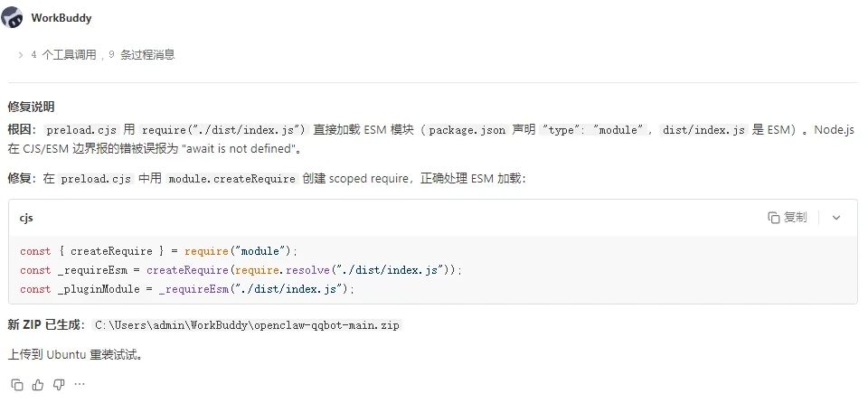Viewport: 868px width, 412px height.
Task: Click the first preload.cjs inline code
Action: pos(81,130)
